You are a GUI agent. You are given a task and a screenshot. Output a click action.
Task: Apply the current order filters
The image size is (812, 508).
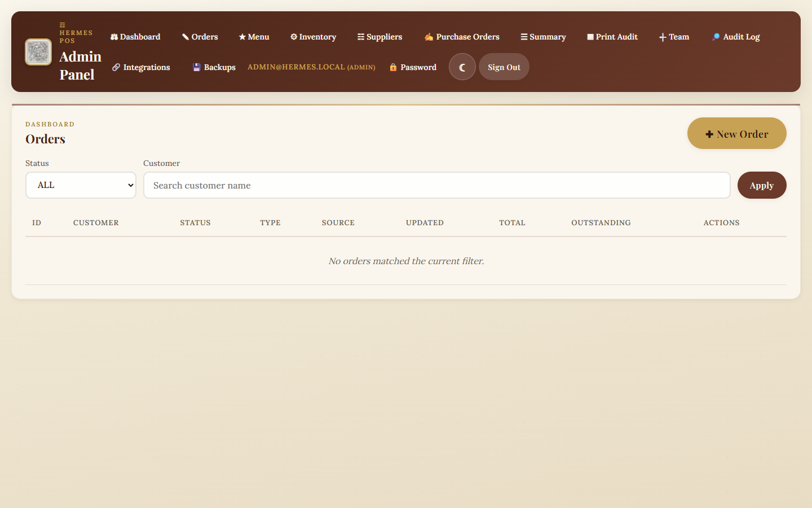[x=761, y=185]
